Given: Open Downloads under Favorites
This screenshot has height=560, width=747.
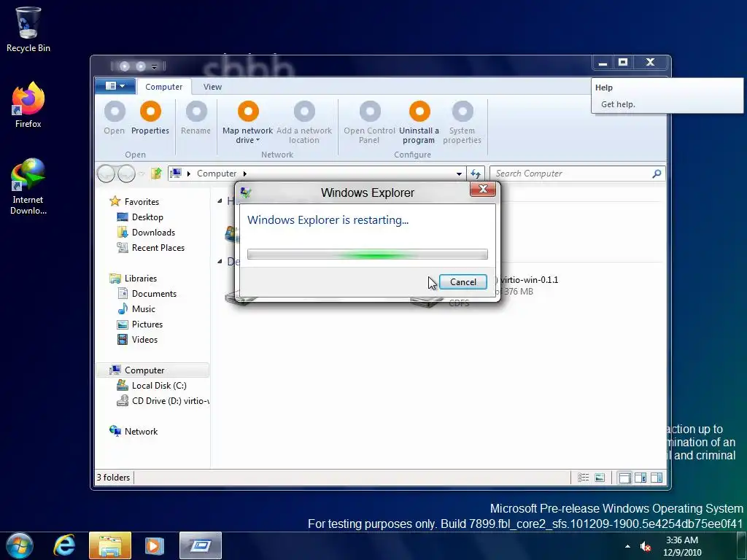Looking at the screenshot, I should [153, 233].
